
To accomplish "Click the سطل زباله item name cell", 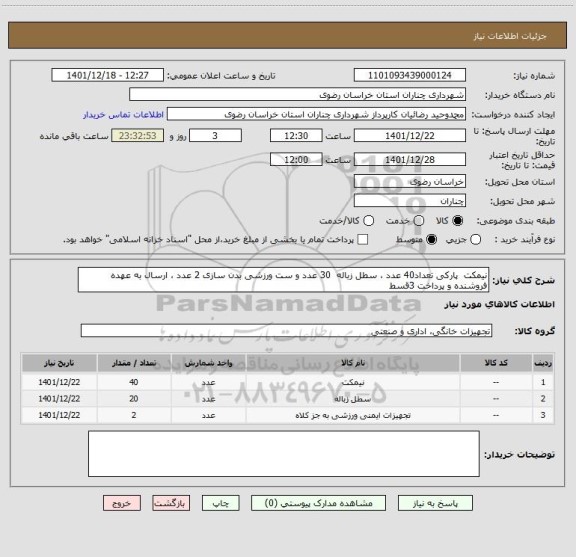I will (353, 399).
